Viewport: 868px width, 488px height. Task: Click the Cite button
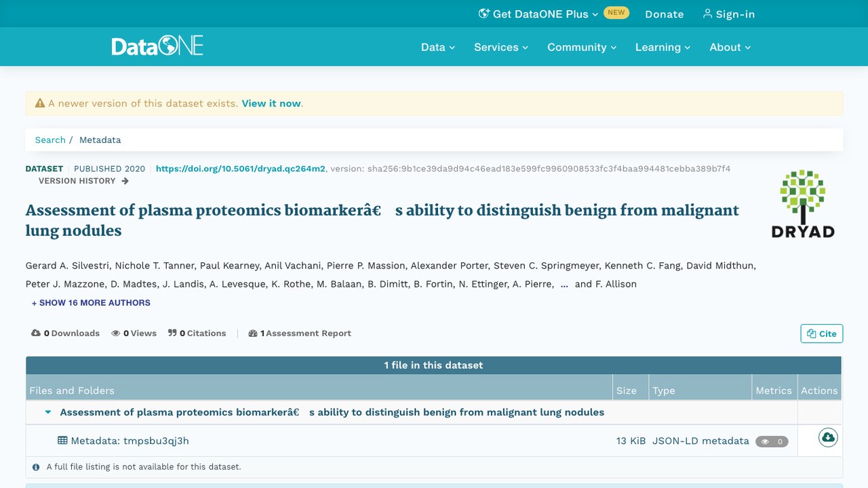click(822, 333)
